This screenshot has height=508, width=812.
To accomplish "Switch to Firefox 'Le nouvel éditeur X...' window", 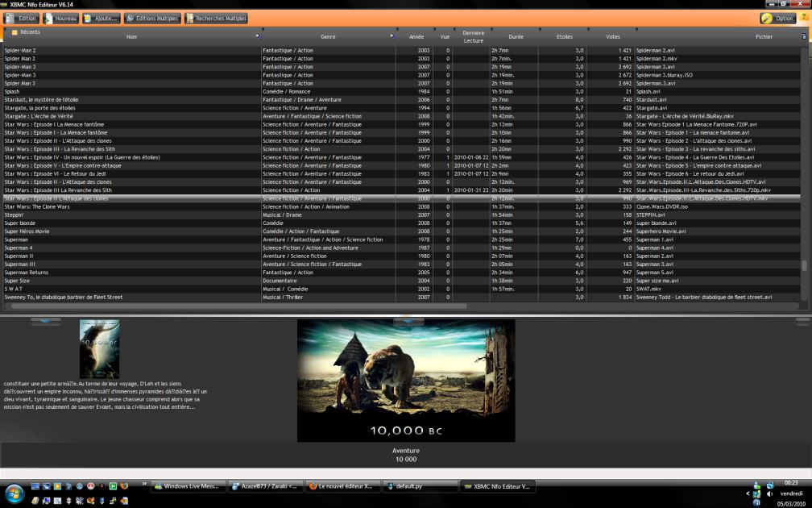I will pyautogui.click(x=343, y=486).
